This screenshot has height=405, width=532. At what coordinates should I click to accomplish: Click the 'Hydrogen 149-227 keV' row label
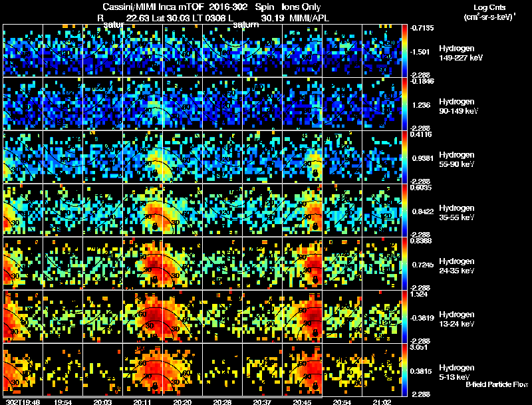[461, 53]
